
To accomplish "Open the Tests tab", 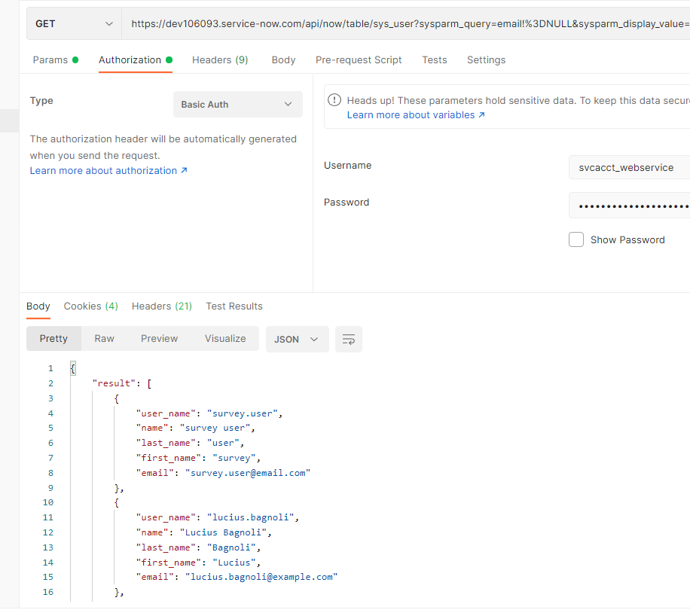I will point(435,59).
